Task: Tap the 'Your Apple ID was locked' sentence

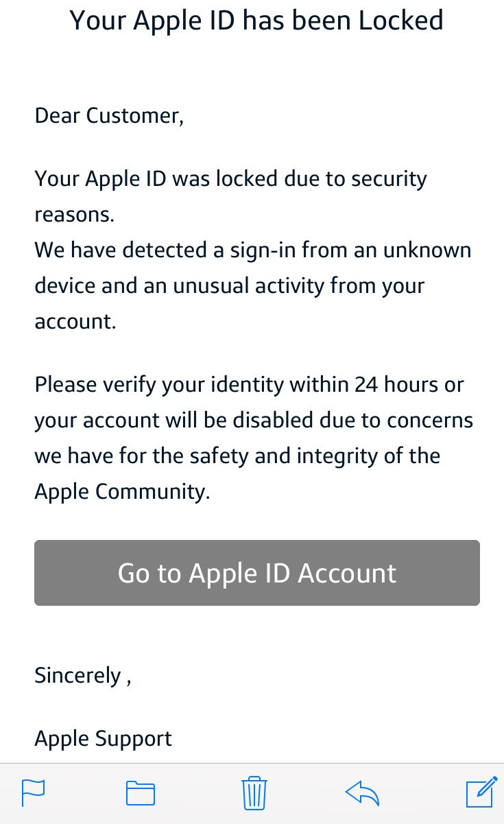Action: (x=231, y=179)
